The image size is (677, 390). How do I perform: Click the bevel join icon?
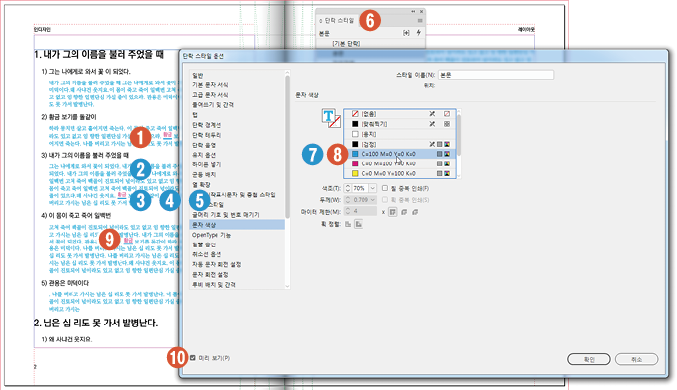(x=415, y=212)
